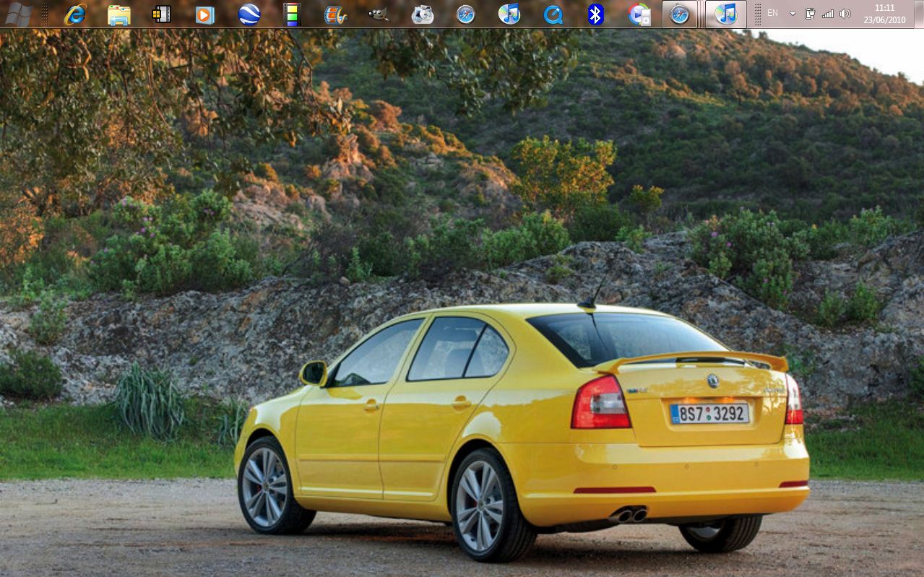This screenshot has height=577, width=924.
Task: Click Safari icon right of the camera icon
Action: coord(466,14)
